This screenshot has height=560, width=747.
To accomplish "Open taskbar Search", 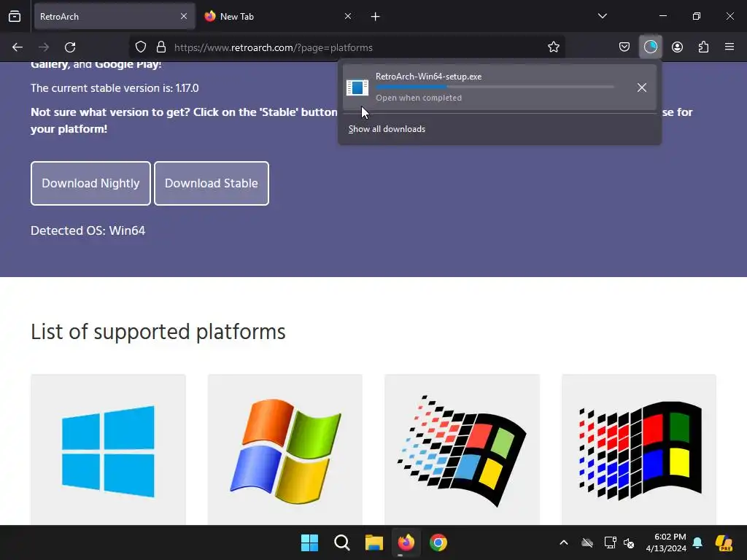I will 342,542.
